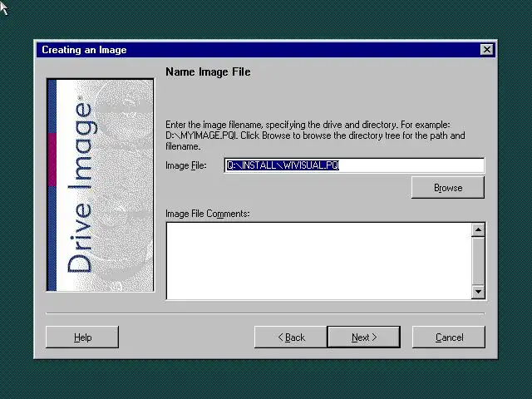Go to the Next step
532x399 pixels.
[364, 337]
